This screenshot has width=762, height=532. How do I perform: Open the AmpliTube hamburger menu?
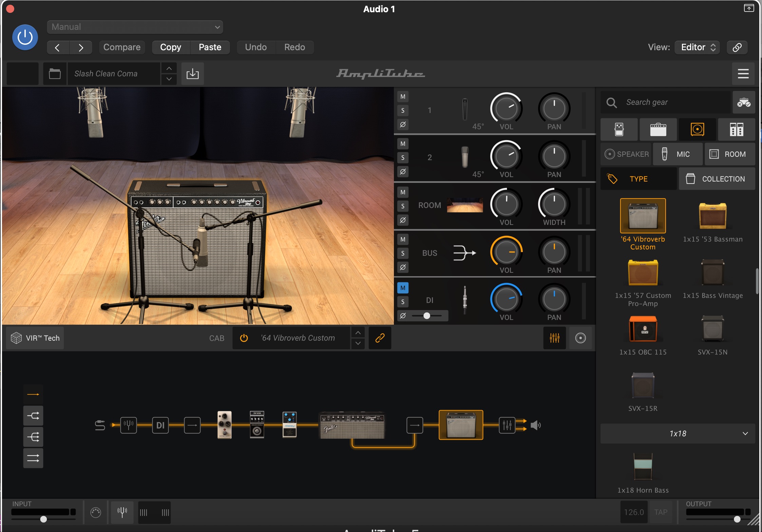point(743,74)
